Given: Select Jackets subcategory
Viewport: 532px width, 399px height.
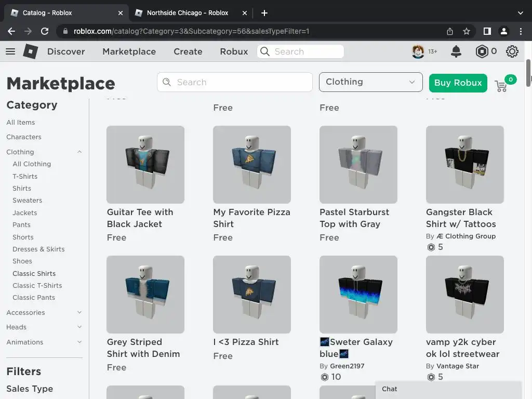Looking at the screenshot, I should click(x=25, y=212).
